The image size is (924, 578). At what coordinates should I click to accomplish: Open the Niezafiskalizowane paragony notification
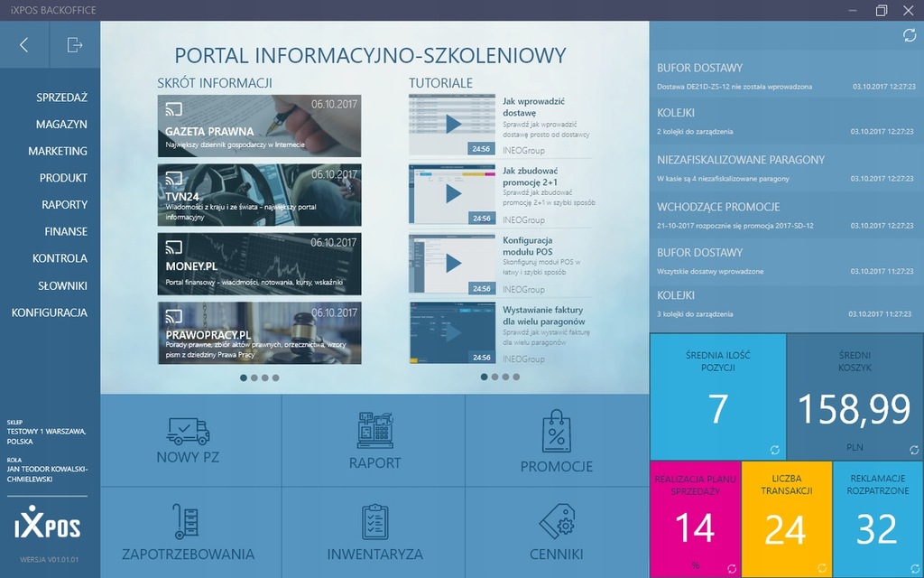786,168
